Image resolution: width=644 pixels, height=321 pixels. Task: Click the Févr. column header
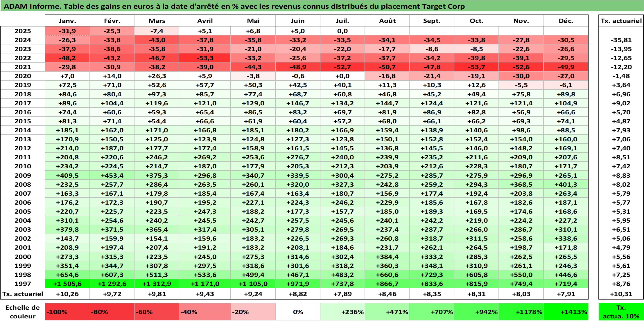[112, 21]
